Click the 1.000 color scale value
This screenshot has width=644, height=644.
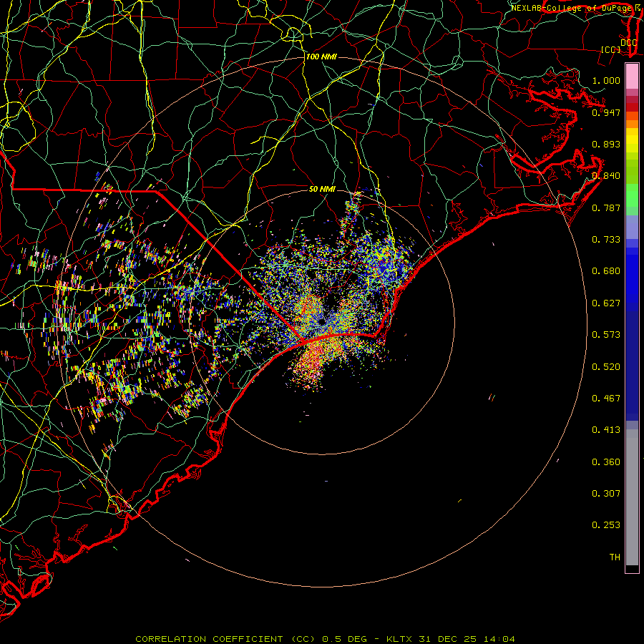click(606, 80)
